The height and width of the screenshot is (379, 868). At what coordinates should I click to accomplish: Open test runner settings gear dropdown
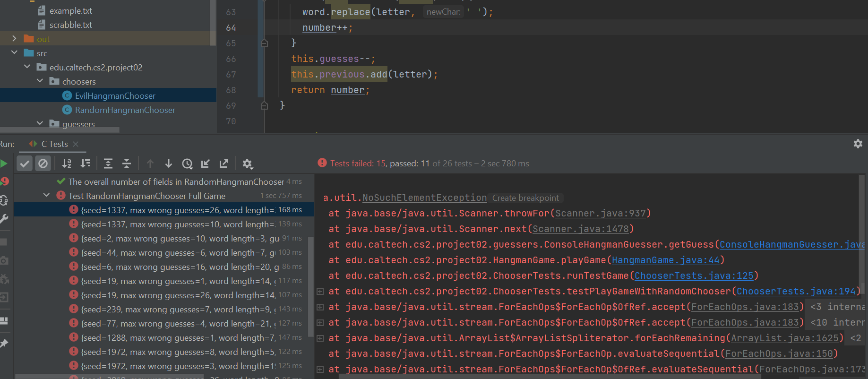(247, 164)
